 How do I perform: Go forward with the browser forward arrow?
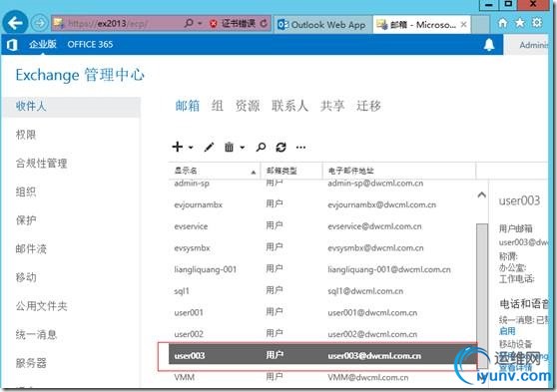tap(40, 23)
